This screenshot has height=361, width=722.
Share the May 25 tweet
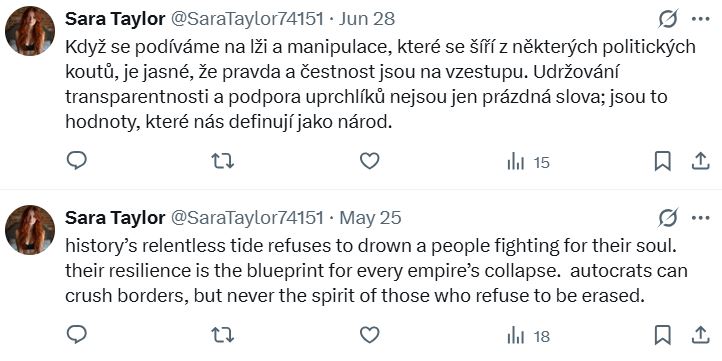(x=700, y=335)
